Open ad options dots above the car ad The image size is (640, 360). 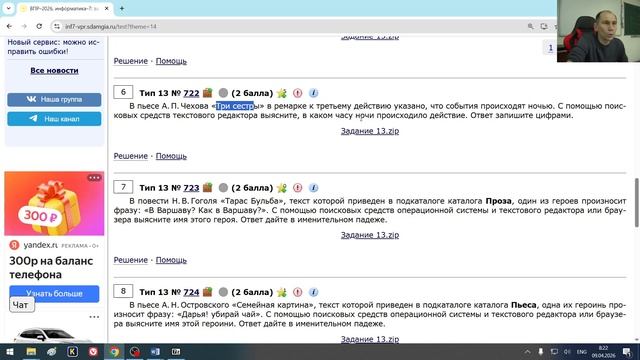click(94, 317)
